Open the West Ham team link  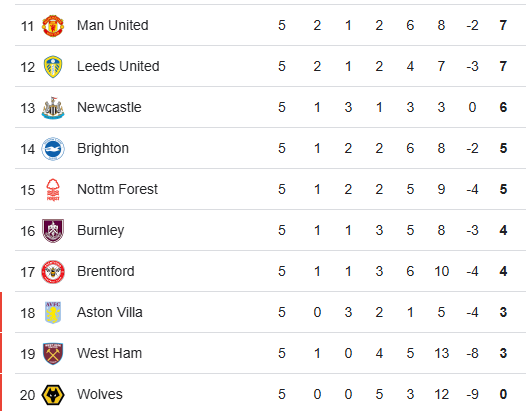click(x=109, y=353)
